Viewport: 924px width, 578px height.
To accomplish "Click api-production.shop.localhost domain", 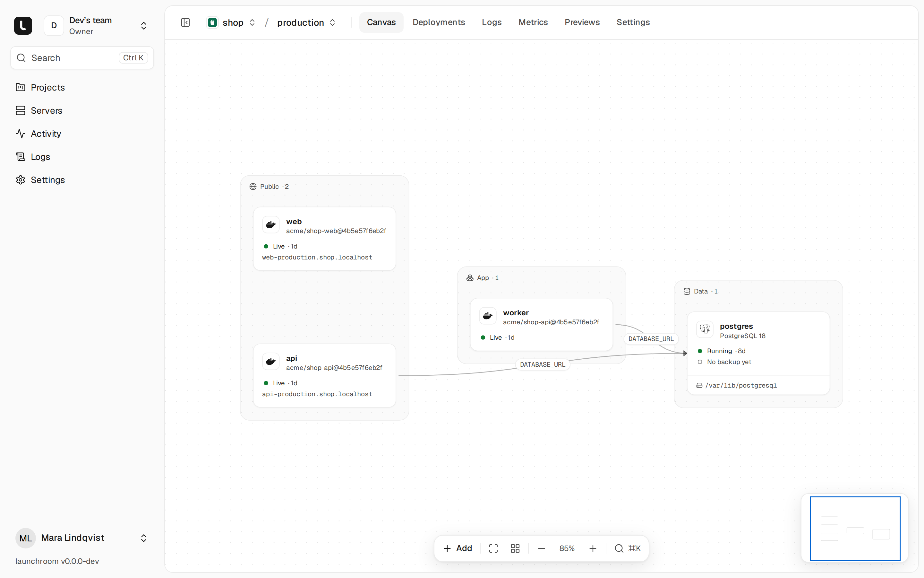I will coord(317,394).
